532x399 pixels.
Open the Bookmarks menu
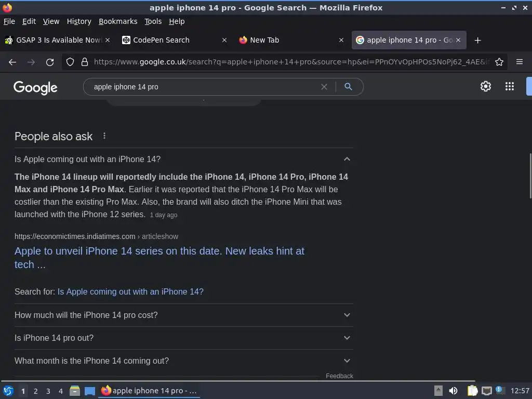pyautogui.click(x=118, y=21)
